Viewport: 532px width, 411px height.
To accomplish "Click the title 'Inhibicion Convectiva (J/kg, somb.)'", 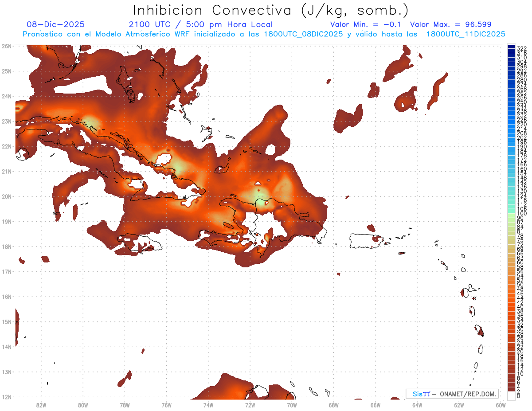I will pyautogui.click(x=270, y=11).
